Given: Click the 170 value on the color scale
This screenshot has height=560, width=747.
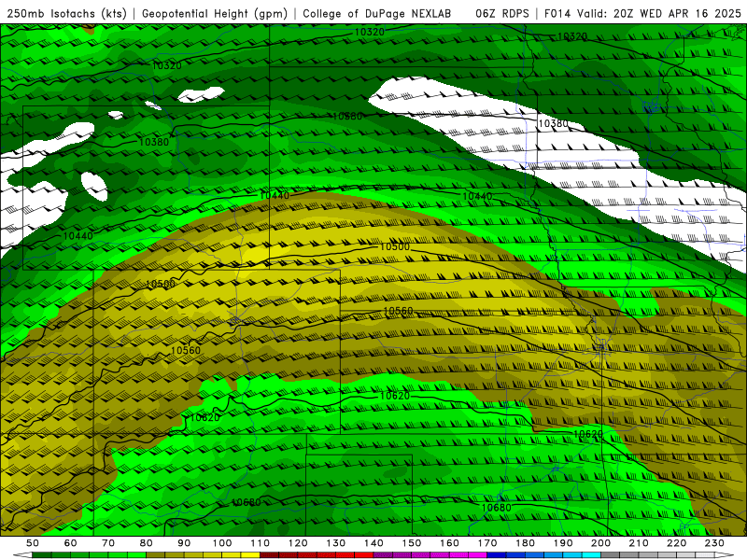Looking at the screenshot, I should (x=487, y=543).
